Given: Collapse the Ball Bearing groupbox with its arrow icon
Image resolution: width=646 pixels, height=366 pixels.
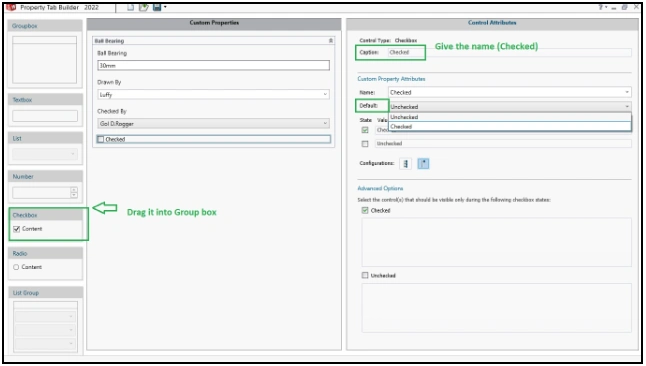Looking at the screenshot, I should (330, 40).
